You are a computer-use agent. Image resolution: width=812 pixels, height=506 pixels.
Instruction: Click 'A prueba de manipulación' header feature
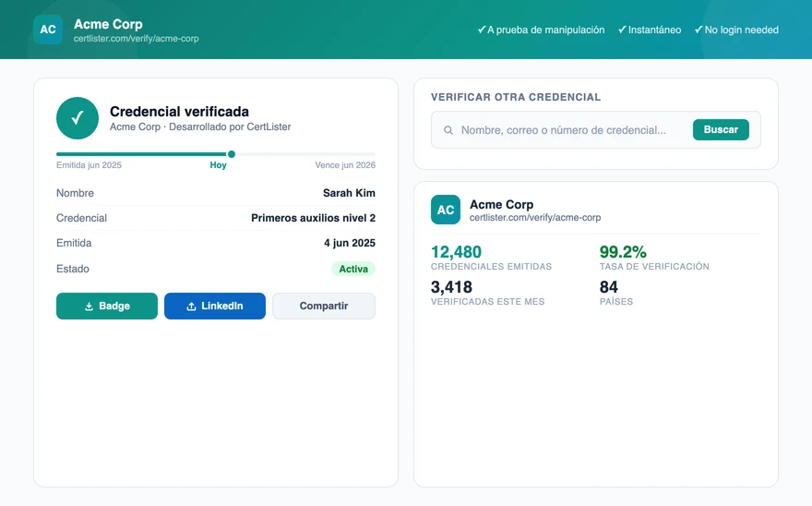tap(541, 30)
